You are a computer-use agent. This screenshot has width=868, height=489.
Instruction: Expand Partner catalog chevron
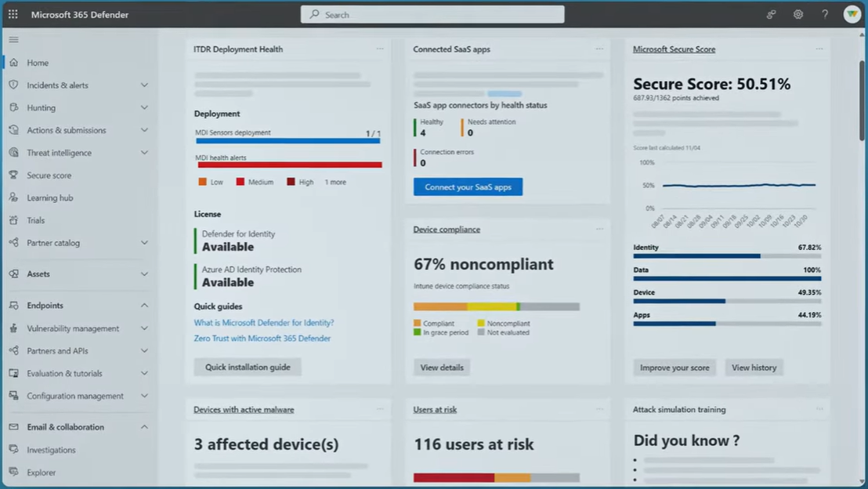click(144, 243)
